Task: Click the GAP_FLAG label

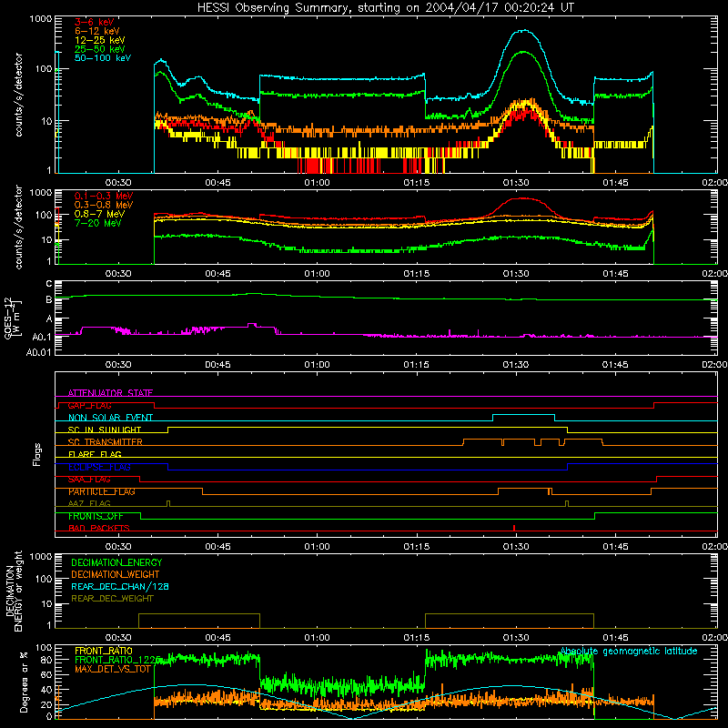Action: [89, 405]
